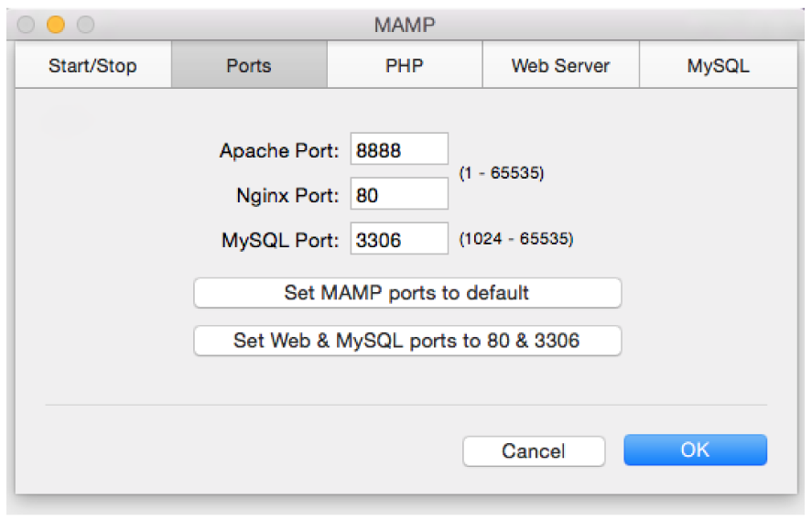Go to the Web Server tab
Viewport: 812px width, 521px height.
[x=561, y=65]
